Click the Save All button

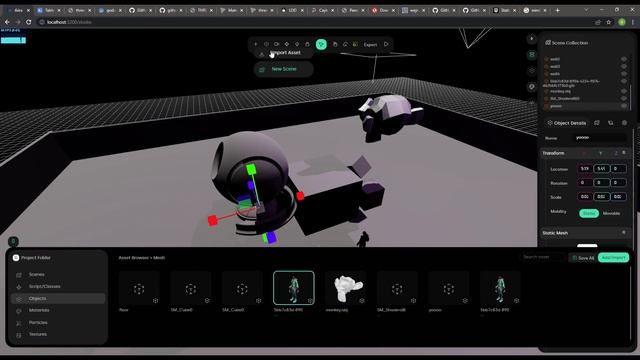583,258
